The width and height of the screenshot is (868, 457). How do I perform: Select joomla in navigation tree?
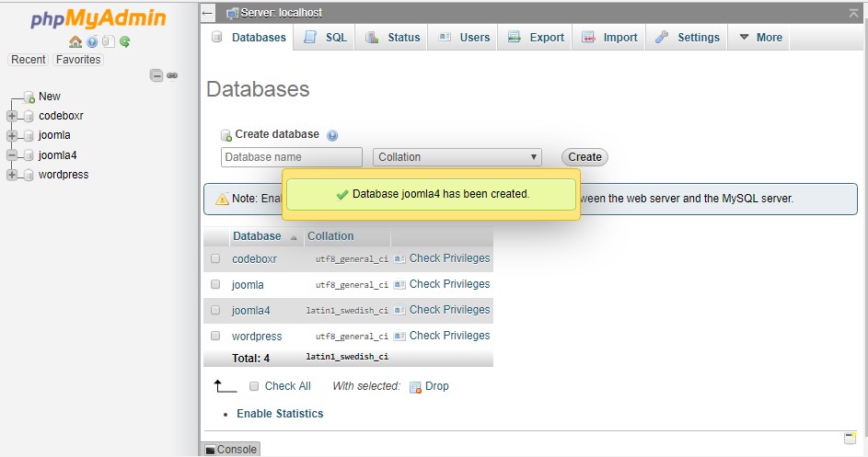[x=54, y=135]
